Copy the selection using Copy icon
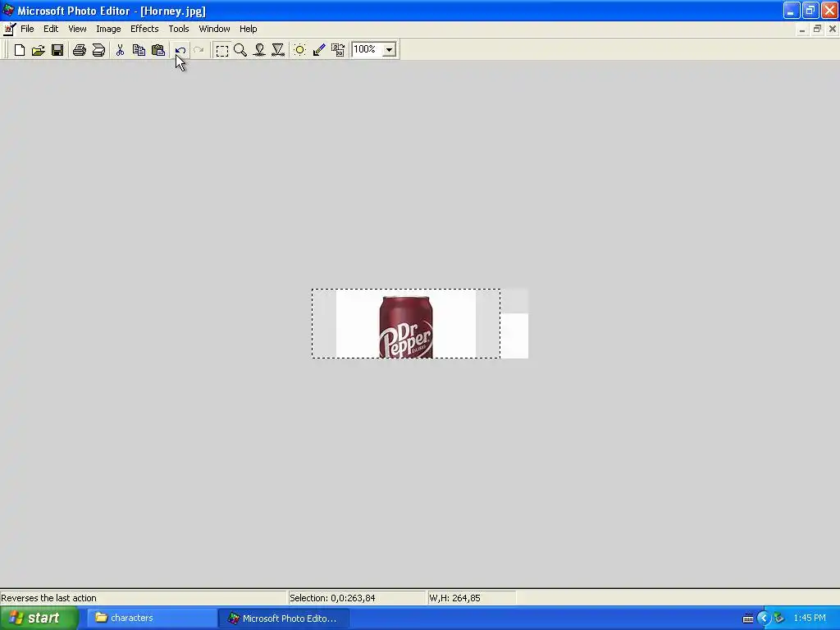 pos(139,50)
